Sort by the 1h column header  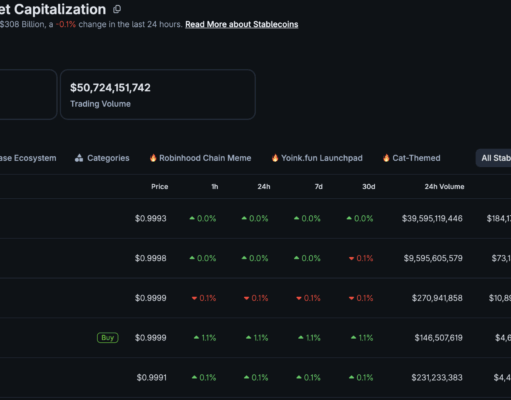pyautogui.click(x=215, y=187)
